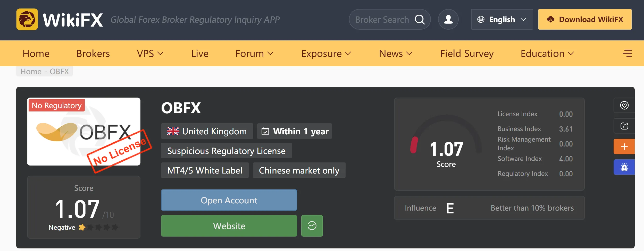Image resolution: width=644 pixels, height=251 pixels.
Task: Click the search magnifier icon
Action: (420, 19)
